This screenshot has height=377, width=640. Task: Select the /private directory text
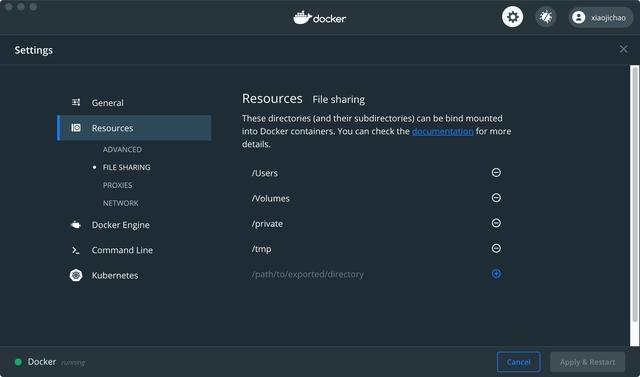coord(267,224)
